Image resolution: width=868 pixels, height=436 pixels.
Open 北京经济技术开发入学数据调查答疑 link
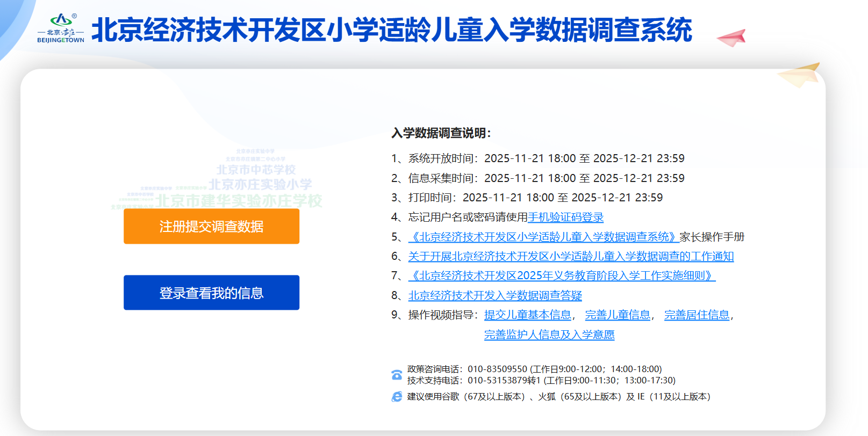click(495, 296)
